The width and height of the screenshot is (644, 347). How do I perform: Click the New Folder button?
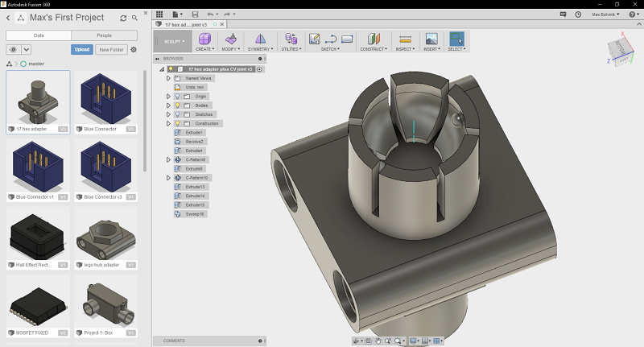coord(110,50)
